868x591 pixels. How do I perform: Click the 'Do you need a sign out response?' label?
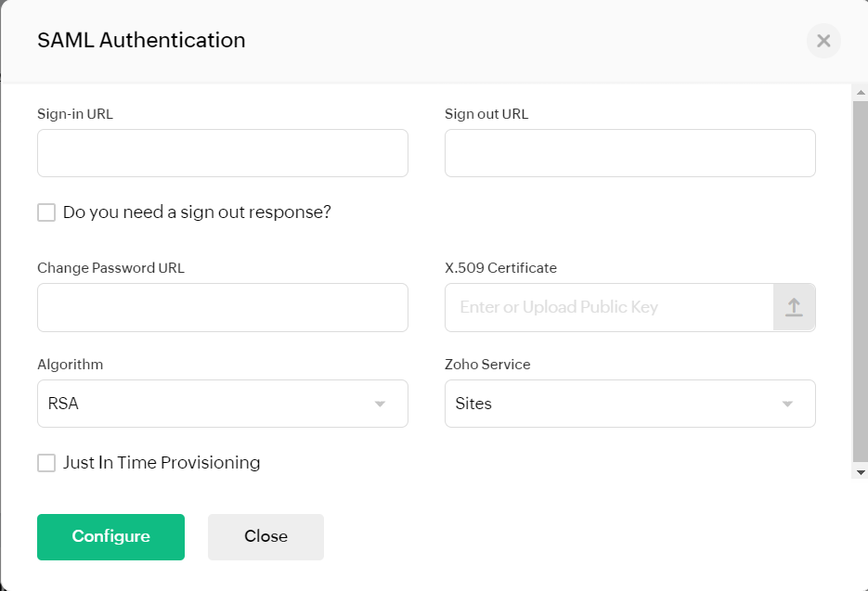point(197,212)
